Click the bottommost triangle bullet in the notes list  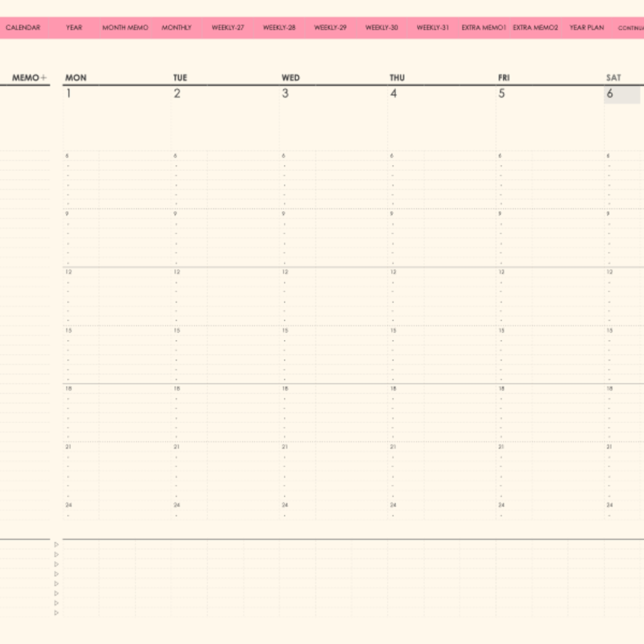coord(57,612)
